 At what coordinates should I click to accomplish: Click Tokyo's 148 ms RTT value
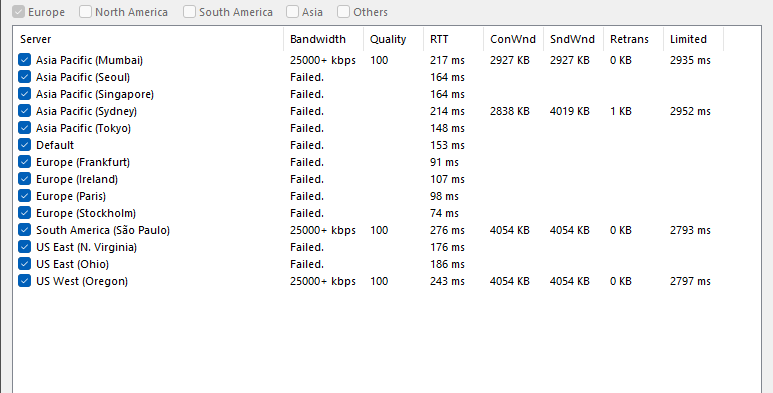[447, 128]
